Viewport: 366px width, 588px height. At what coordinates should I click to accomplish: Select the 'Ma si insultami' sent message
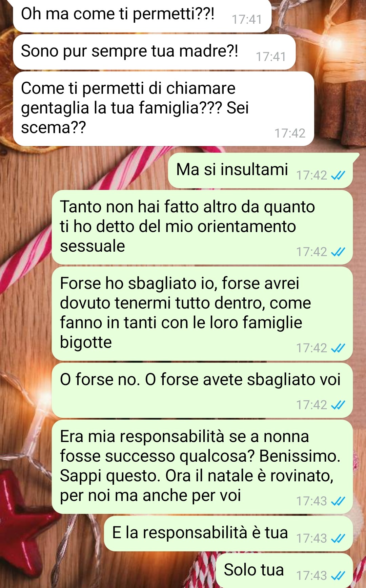click(260, 170)
